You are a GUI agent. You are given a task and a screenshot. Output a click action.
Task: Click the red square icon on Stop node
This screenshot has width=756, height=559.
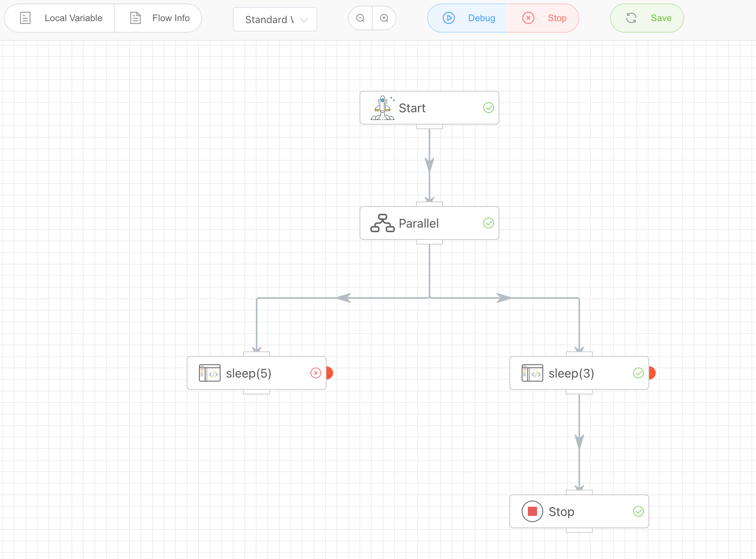click(x=532, y=511)
